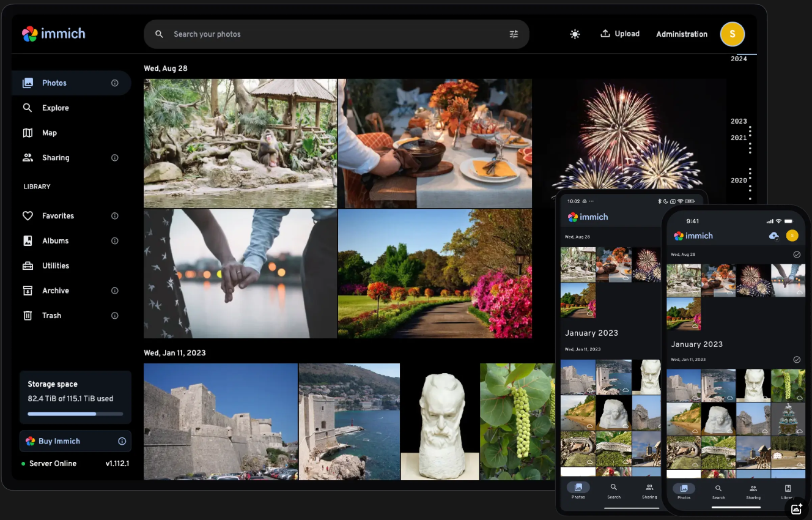Click the Immich logo in the desktop header
The width and height of the screenshot is (812, 520).
(x=53, y=34)
